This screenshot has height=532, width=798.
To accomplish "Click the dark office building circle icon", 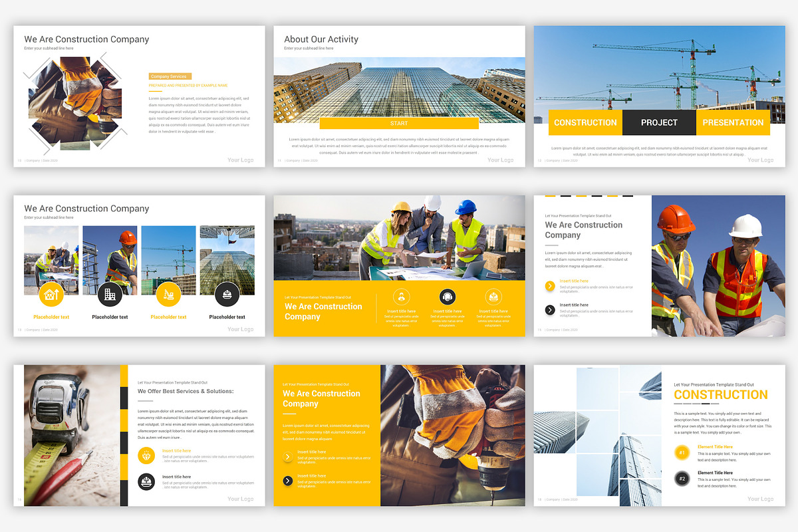I will pos(110,293).
